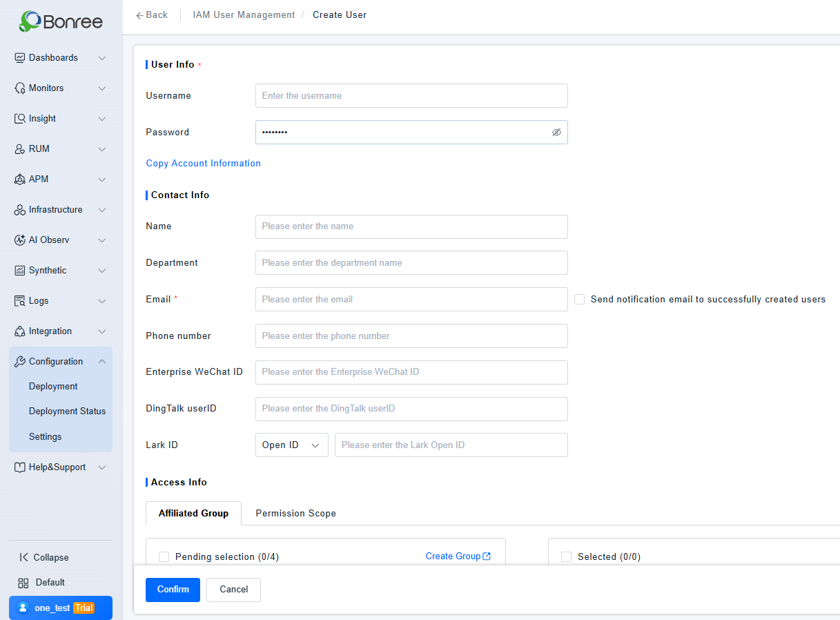Image resolution: width=840 pixels, height=620 pixels.
Task: Click the RUM users icon
Action: coord(20,149)
